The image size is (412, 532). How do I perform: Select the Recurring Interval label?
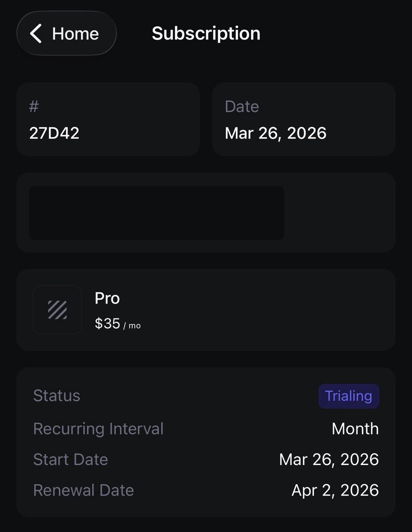(98, 429)
